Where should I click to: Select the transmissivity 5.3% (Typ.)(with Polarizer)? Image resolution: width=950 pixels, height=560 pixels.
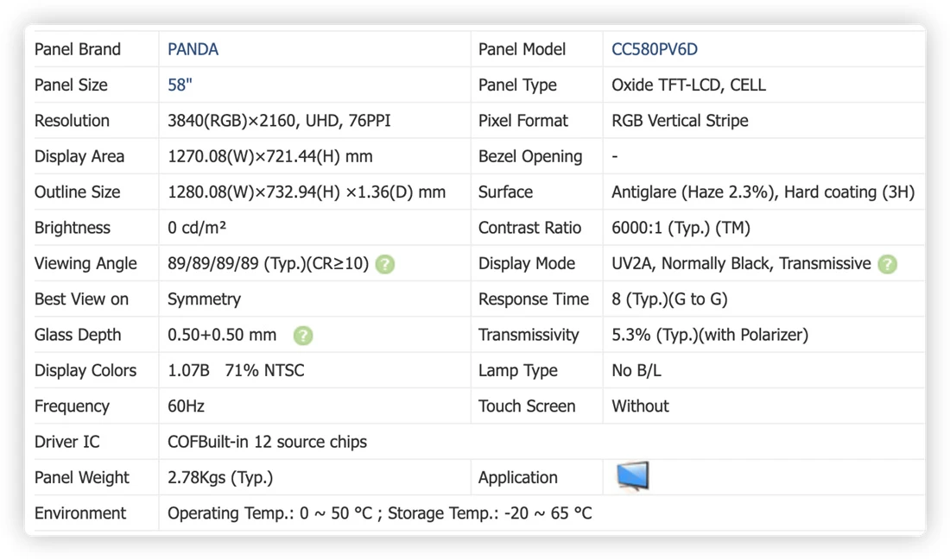pos(710,335)
